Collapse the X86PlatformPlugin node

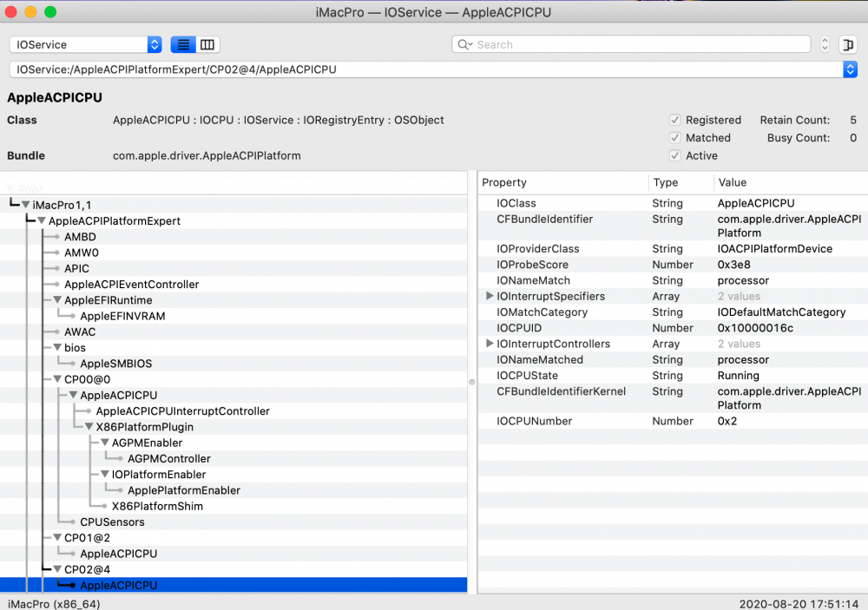[89, 427]
